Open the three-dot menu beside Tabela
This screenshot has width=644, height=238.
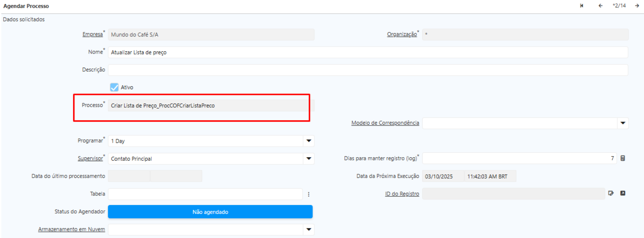pyautogui.click(x=309, y=194)
